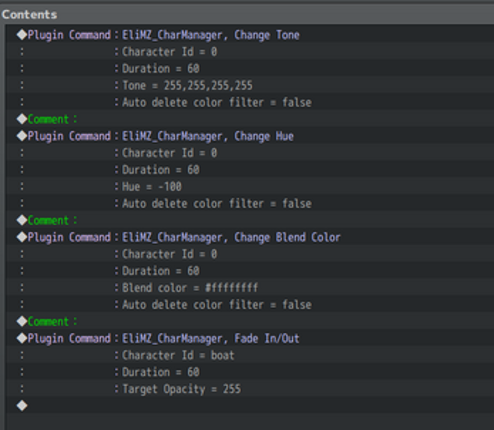494x430 pixels.
Task: Select the Blend color = #ffffffff line
Action: (x=250, y=288)
